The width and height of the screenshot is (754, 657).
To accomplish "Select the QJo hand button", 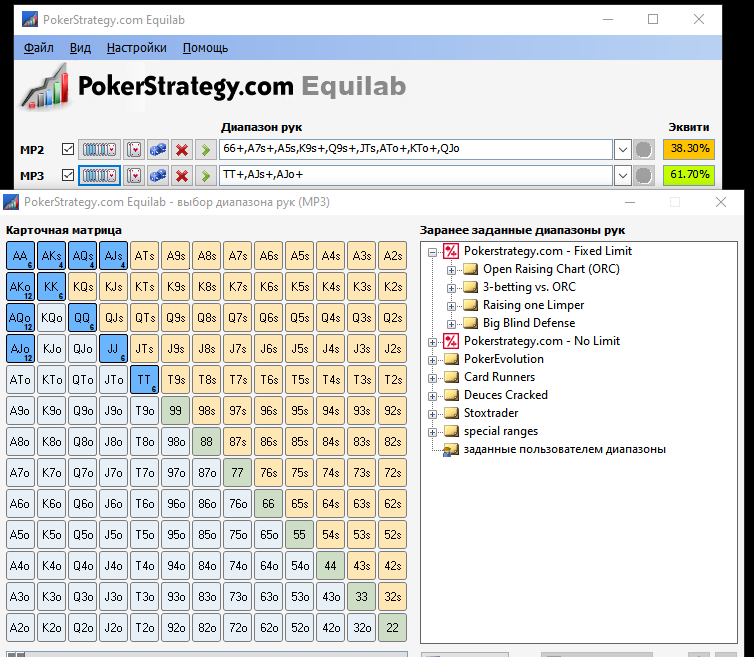I will pos(83,349).
